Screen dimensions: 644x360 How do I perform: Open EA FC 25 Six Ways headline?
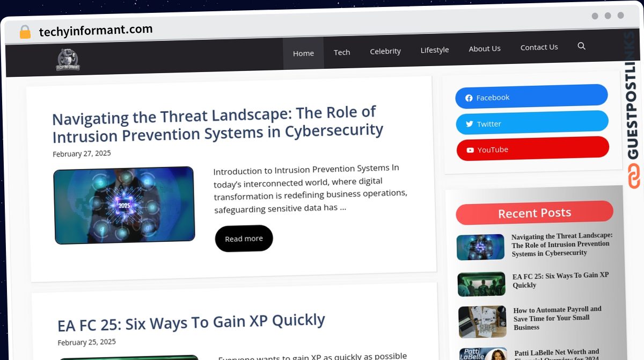(x=191, y=322)
